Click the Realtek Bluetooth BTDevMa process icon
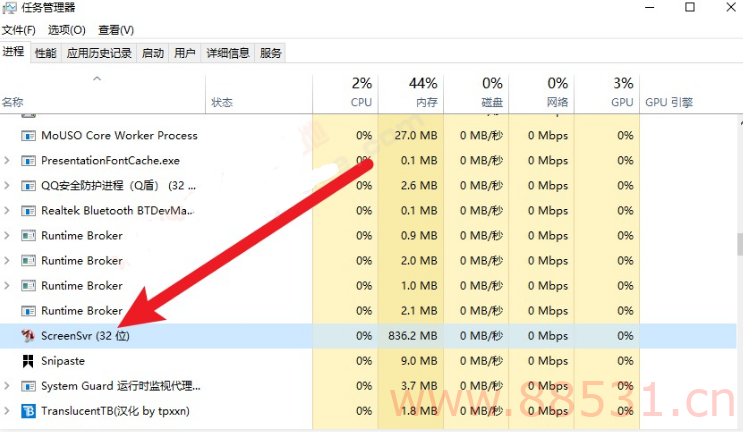Image resolution: width=743 pixels, height=432 pixels. (28, 211)
